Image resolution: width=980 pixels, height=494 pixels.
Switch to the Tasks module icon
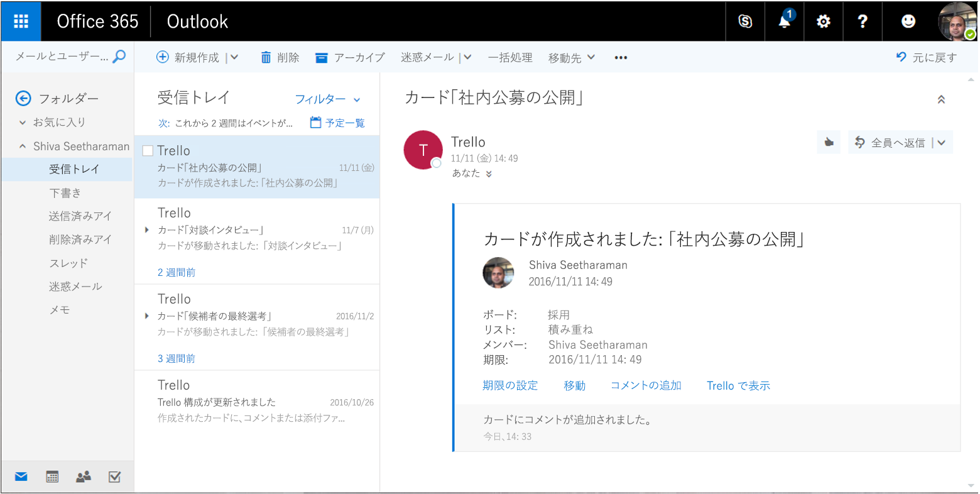pos(114,477)
